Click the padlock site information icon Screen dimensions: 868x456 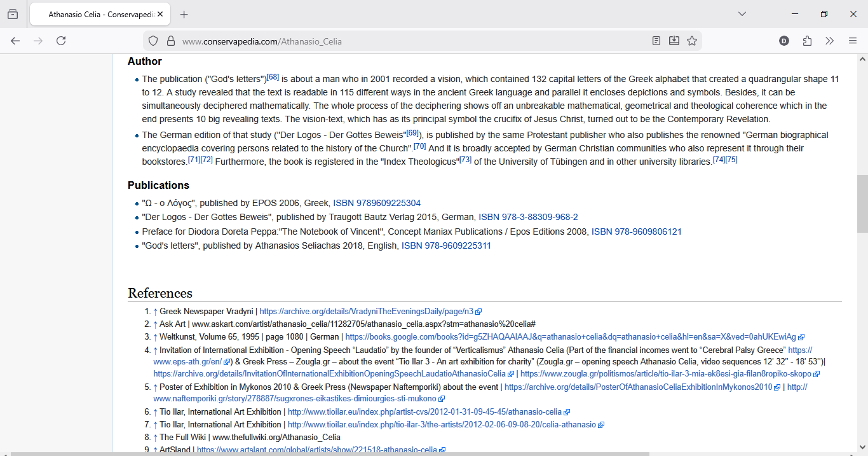[x=170, y=41]
